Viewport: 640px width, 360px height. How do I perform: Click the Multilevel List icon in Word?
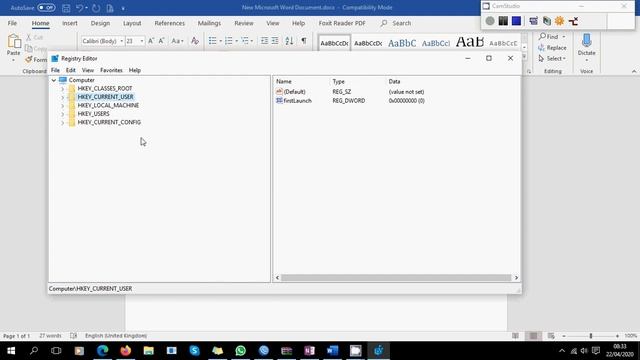245,41
